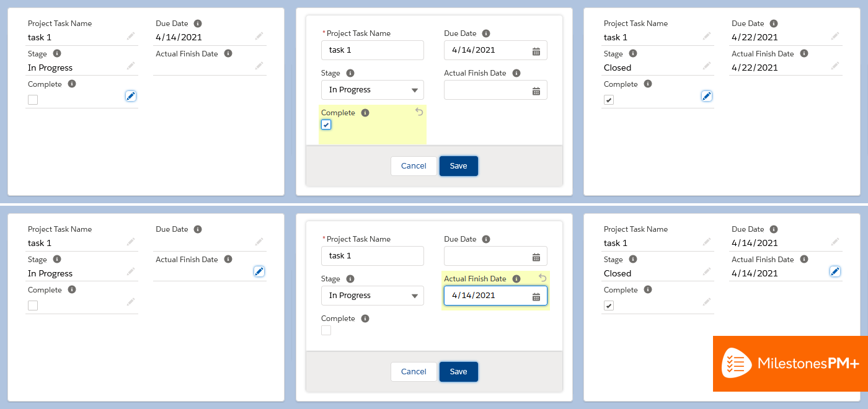Click Project Task Name input in form due 4/14/2021

tap(373, 50)
